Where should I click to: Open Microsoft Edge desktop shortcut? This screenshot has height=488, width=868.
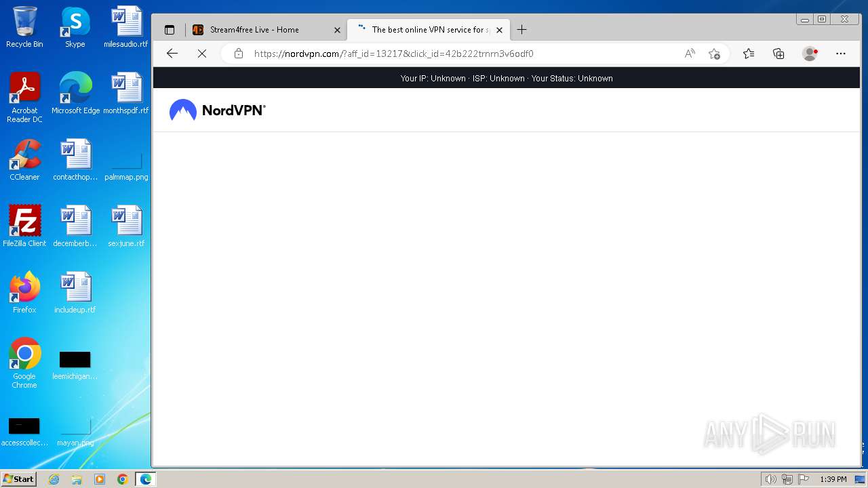75,93
